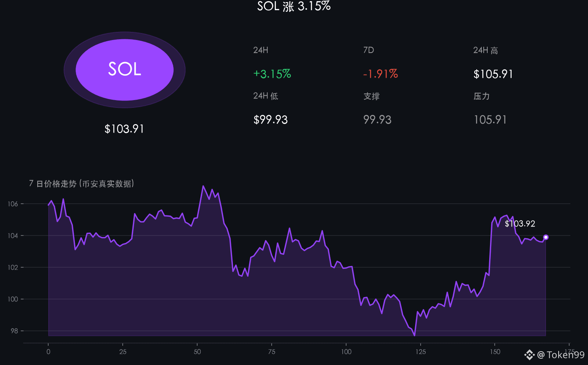Open the @Token99 watermark handle
Viewport: 588px width, 365px height.
coord(561,355)
